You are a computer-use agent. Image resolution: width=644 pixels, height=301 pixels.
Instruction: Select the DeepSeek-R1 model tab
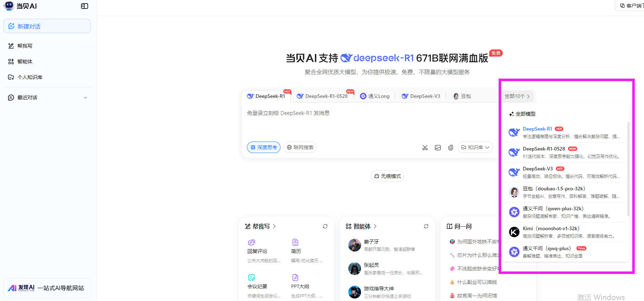click(x=267, y=96)
